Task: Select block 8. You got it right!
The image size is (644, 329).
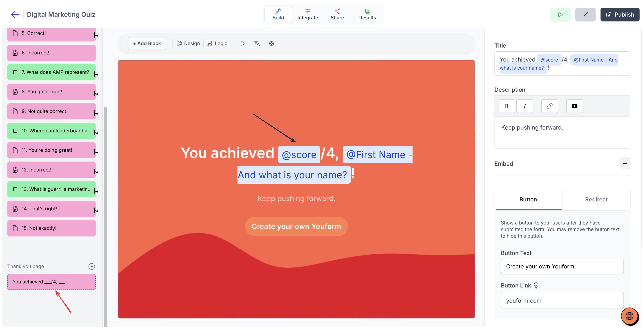Action: 51,92
